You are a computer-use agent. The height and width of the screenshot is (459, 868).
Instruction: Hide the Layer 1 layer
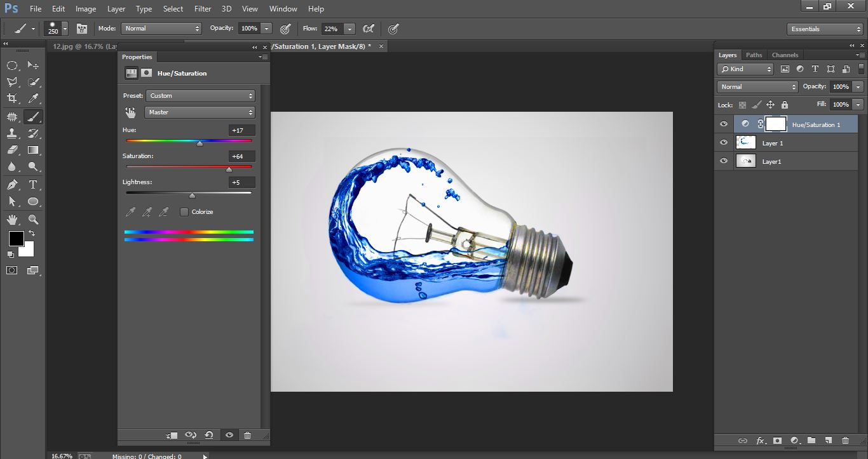click(x=723, y=142)
